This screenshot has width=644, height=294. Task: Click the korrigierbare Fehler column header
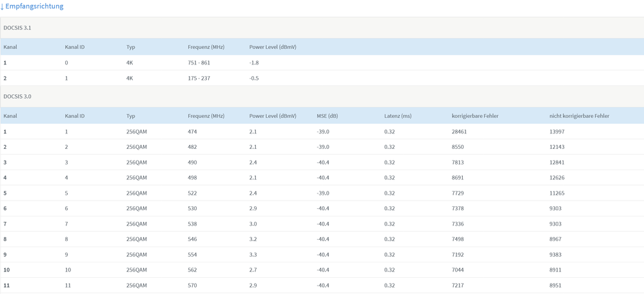(475, 116)
